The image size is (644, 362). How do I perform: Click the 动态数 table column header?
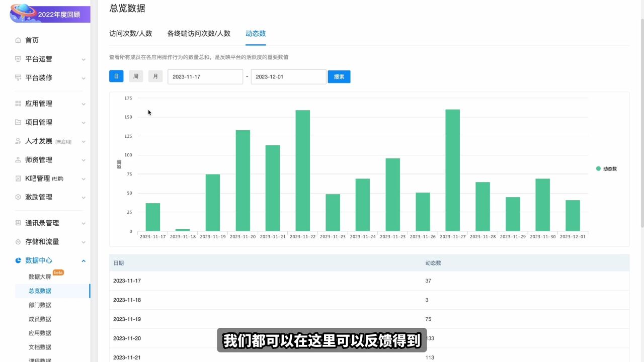(x=433, y=263)
